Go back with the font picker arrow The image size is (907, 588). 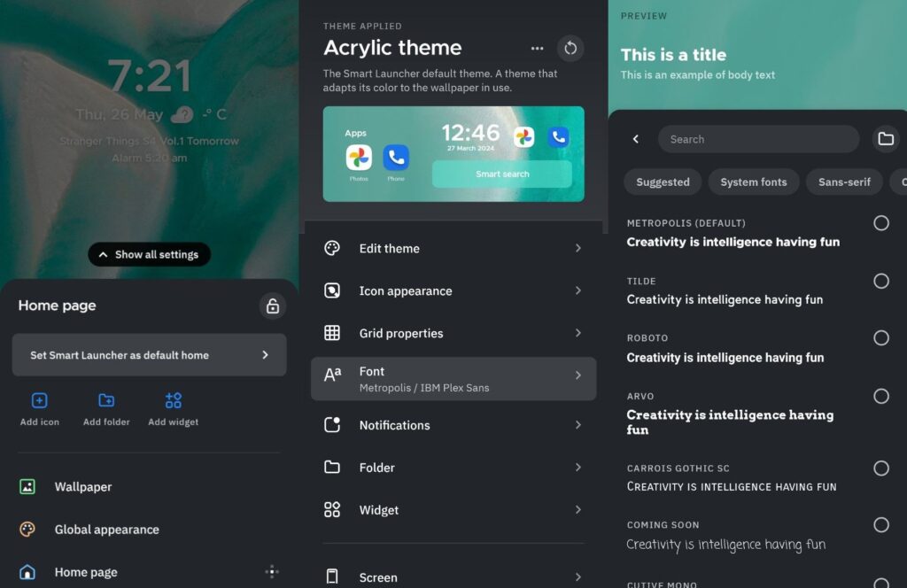tap(636, 139)
